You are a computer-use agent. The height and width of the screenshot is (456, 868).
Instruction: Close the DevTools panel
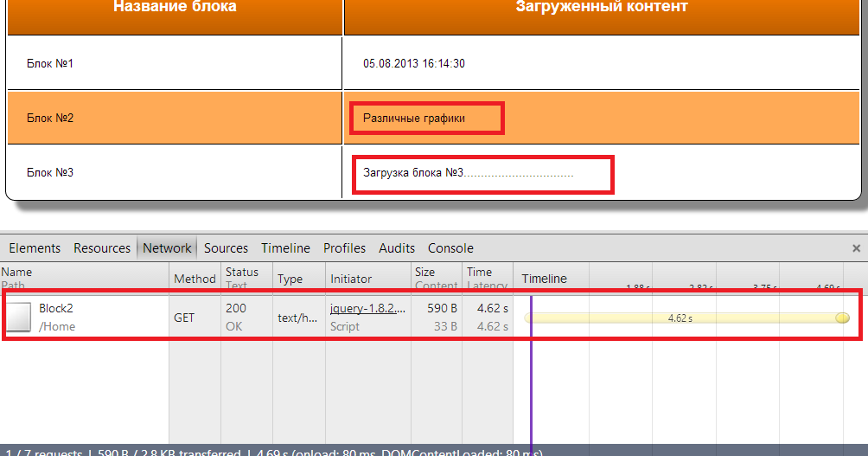856,248
